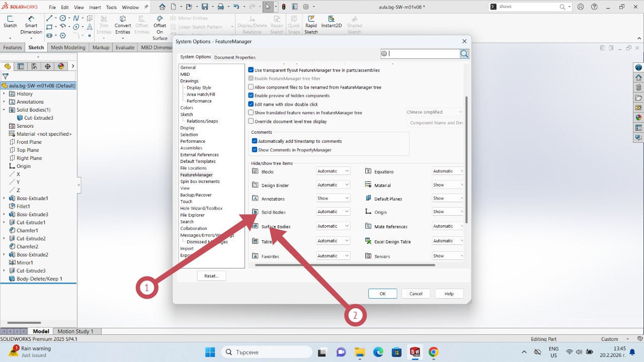
Task: Expand the Boss-Extrude1 feature node
Action: pos(4,198)
